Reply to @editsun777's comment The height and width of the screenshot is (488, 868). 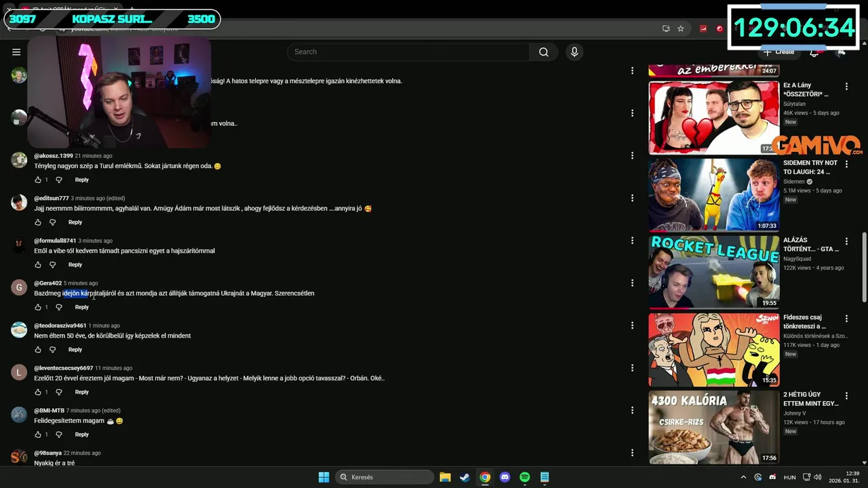point(75,222)
